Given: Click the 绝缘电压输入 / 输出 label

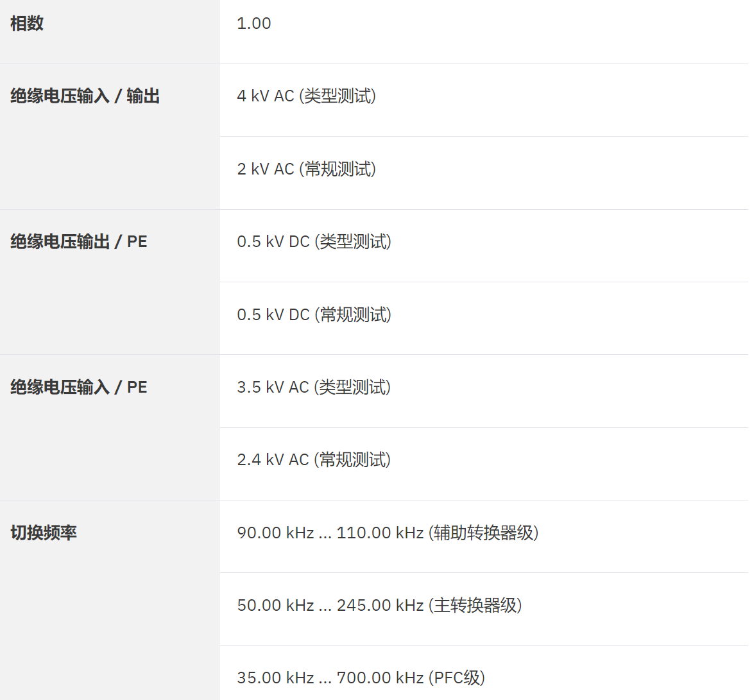Looking at the screenshot, I should tap(85, 96).
